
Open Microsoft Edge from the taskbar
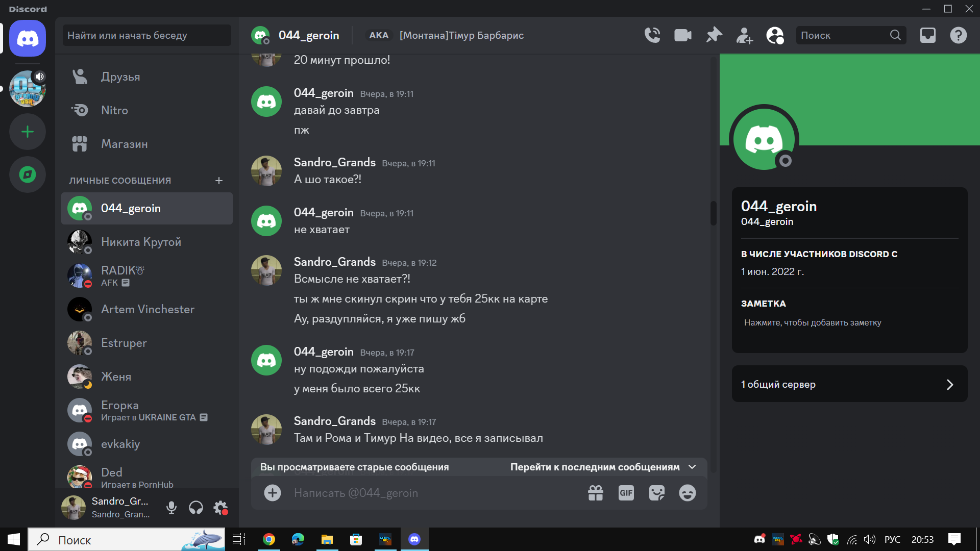[x=298, y=539]
